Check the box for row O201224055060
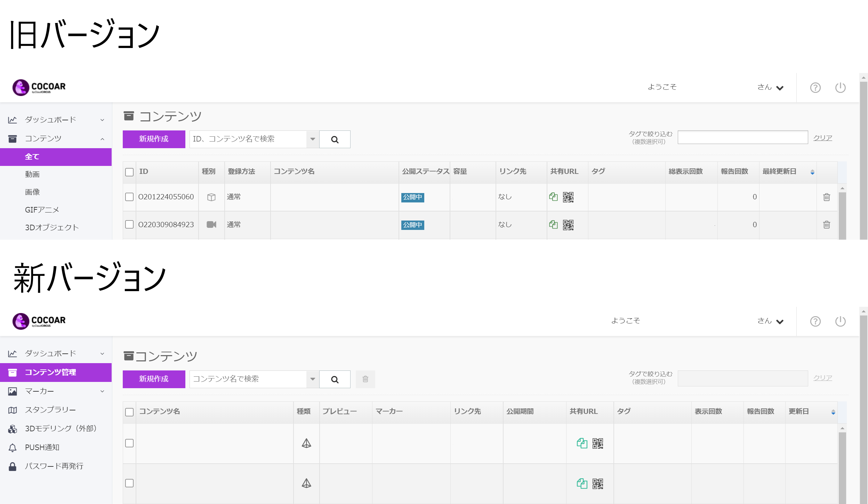The height and width of the screenshot is (504, 868). [x=129, y=197]
